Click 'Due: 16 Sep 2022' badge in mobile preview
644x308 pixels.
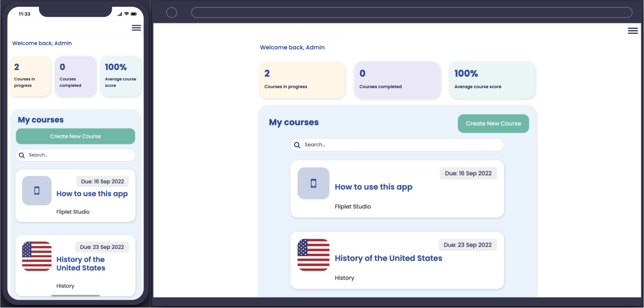coord(103,181)
